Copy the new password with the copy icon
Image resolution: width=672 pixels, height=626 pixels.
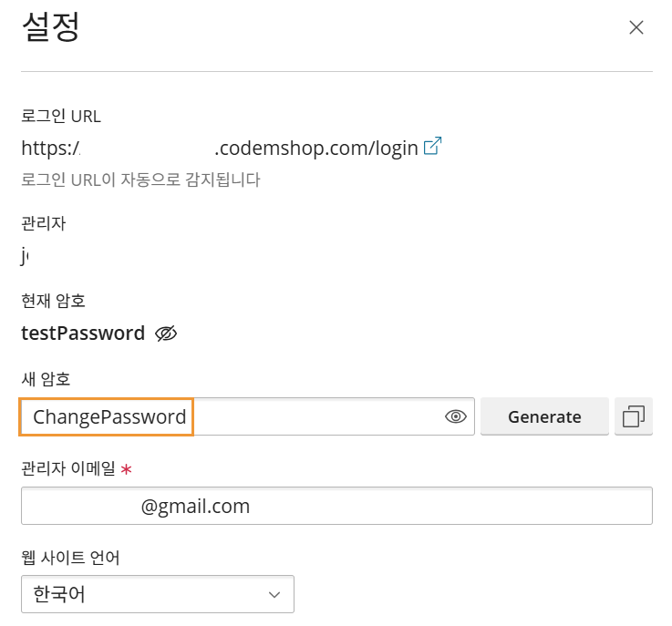pyautogui.click(x=634, y=417)
